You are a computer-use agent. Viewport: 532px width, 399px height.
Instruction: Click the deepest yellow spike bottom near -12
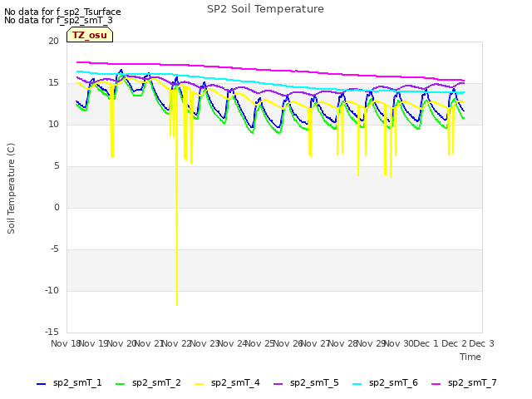click(x=177, y=305)
